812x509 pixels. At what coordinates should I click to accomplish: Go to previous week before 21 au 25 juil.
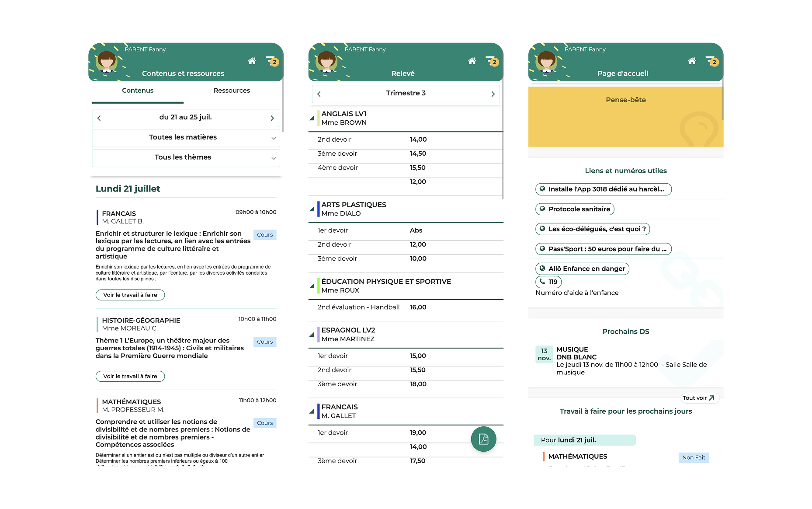coord(99,118)
